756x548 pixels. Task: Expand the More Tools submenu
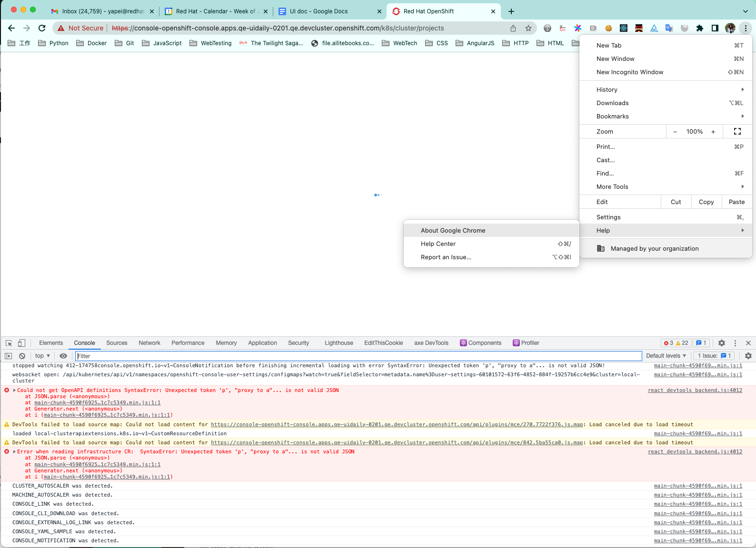[x=666, y=186]
